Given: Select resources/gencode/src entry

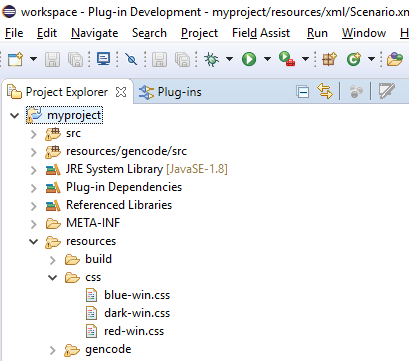Looking at the screenshot, I should click(x=126, y=151).
